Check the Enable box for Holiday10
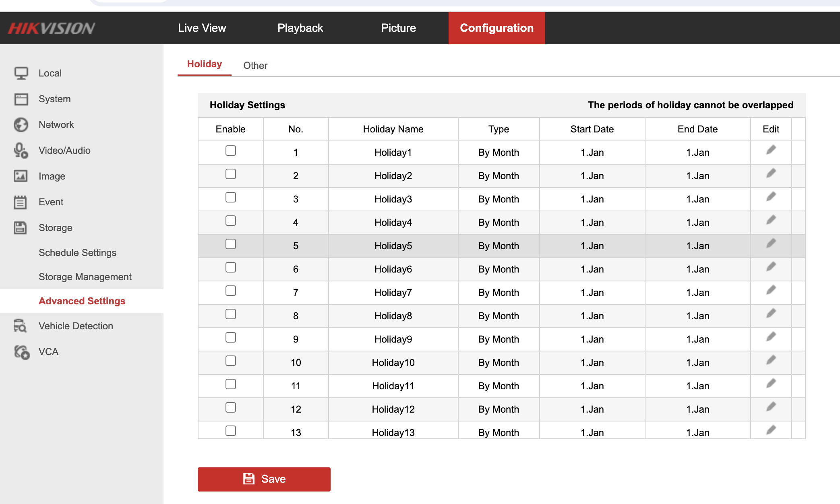Screen dimensions: 840x504 click(231, 361)
